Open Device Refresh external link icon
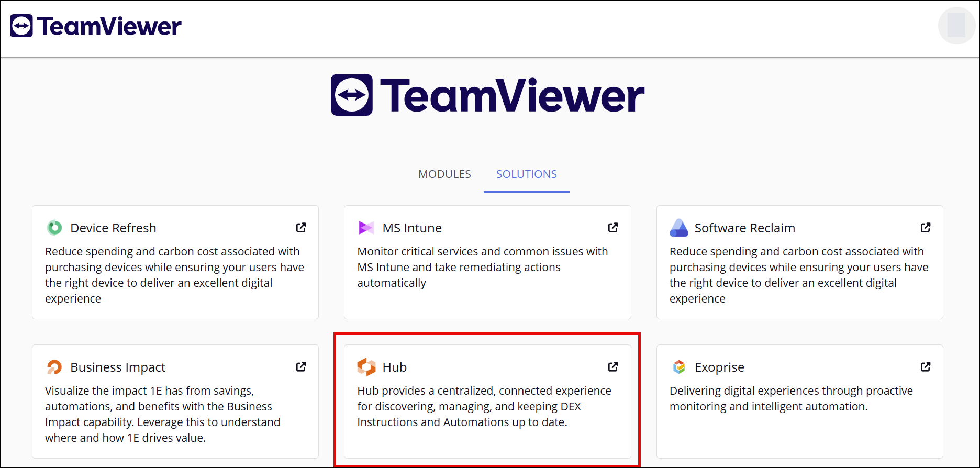 point(301,228)
